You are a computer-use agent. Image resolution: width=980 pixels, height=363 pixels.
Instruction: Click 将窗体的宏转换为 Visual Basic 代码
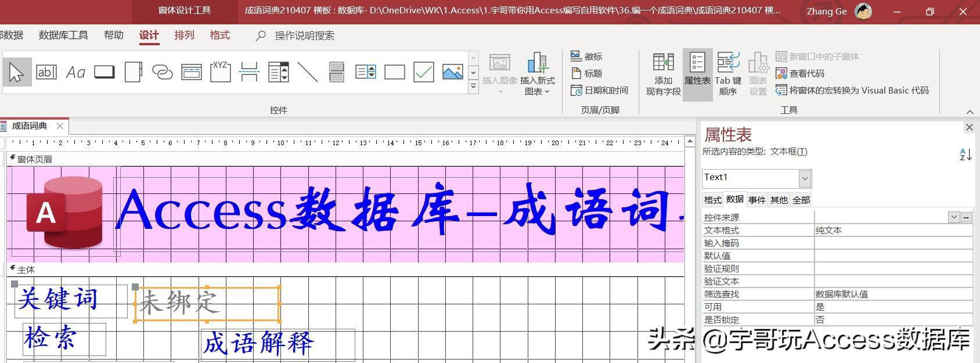click(852, 90)
